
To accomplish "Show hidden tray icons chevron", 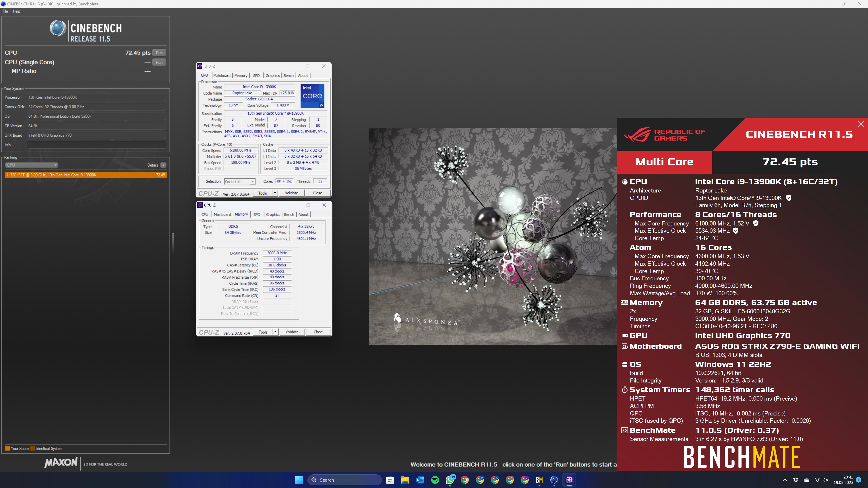I will (x=785, y=480).
